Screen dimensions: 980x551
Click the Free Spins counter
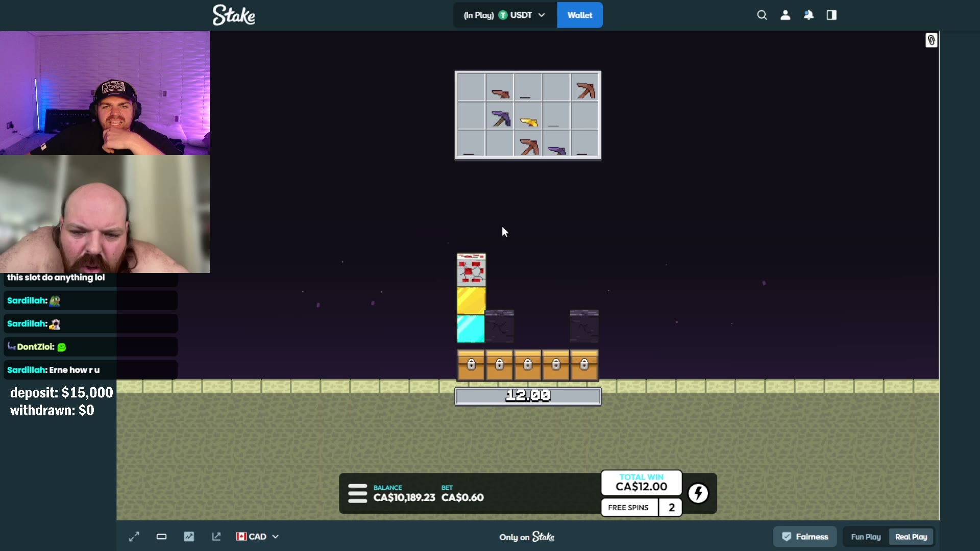pyautogui.click(x=642, y=508)
